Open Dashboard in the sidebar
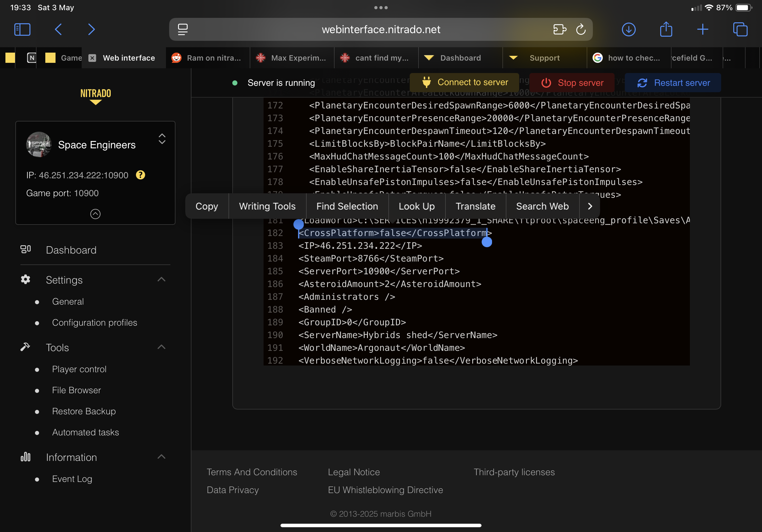The image size is (762, 532). point(71,250)
